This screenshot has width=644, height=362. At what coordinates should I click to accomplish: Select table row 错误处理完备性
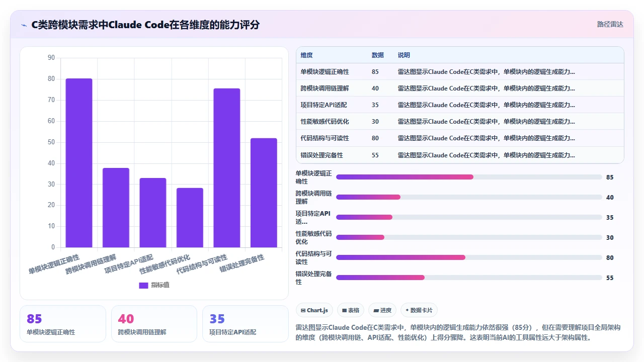(460, 155)
